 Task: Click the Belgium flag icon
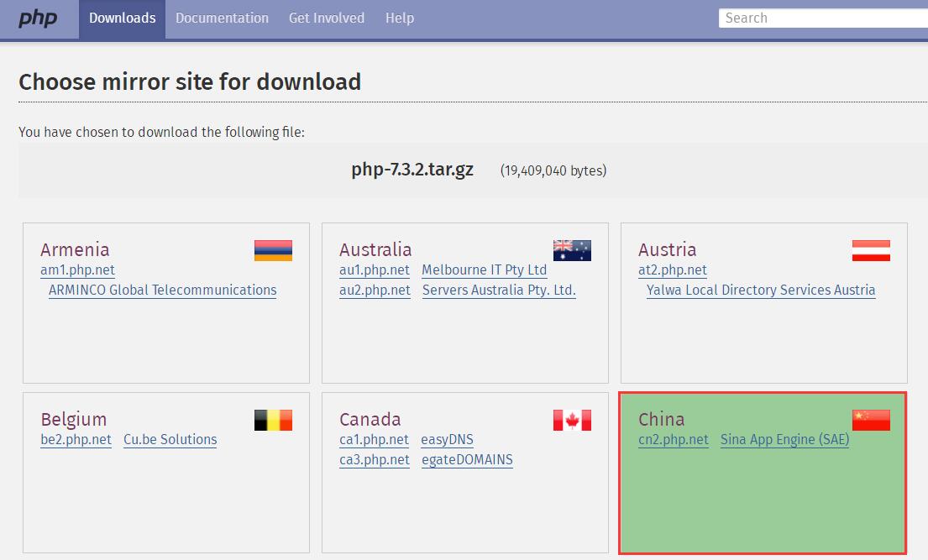coord(273,421)
